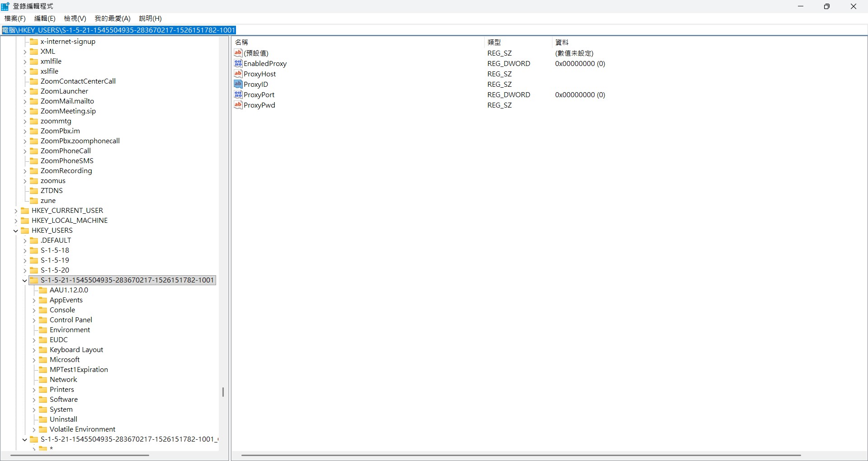Click the (預設值) default value icon
The image size is (868, 461).
point(238,53)
